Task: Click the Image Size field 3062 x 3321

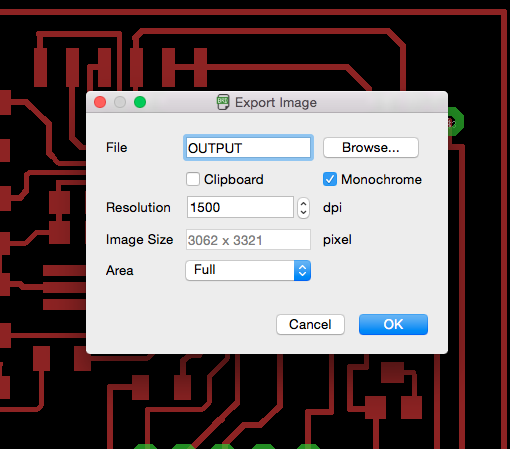Action: pyautogui.click(x=248, y=240)
